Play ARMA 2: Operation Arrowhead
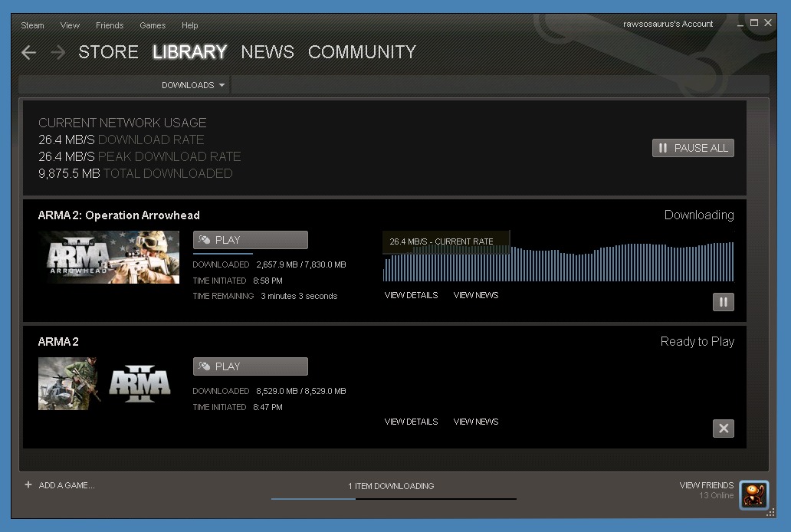The width and height of the screenshot is (791, 532). [x=250, y=240]
